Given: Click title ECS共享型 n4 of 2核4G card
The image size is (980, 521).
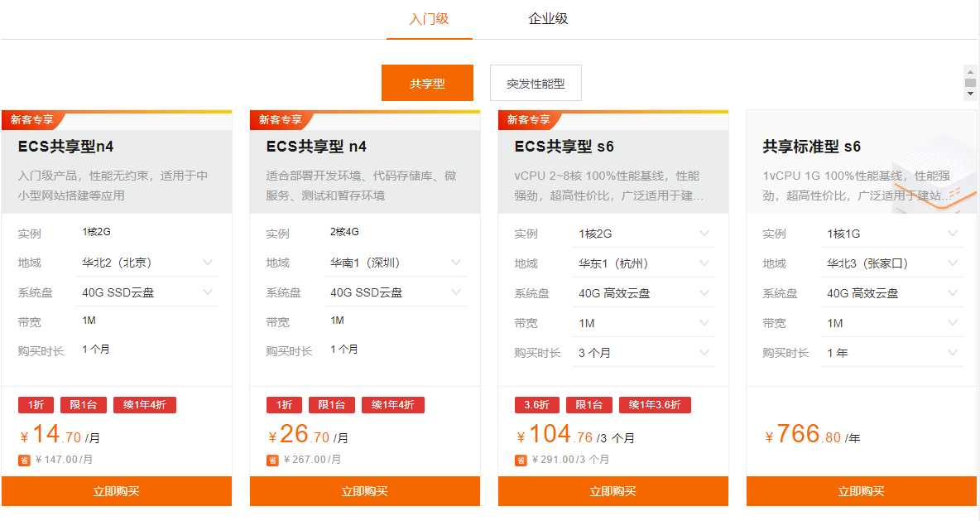Looking at the screenshot, I should tap(316, 147).
